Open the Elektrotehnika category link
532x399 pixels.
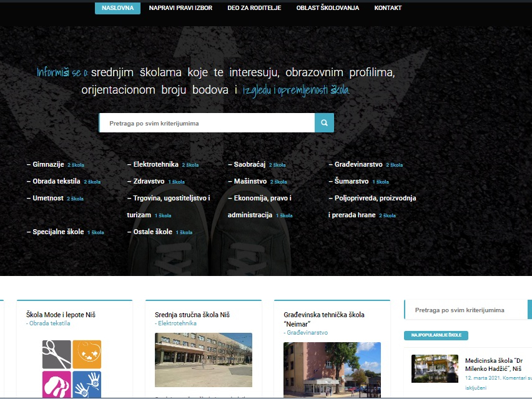(x=155, y=164)
